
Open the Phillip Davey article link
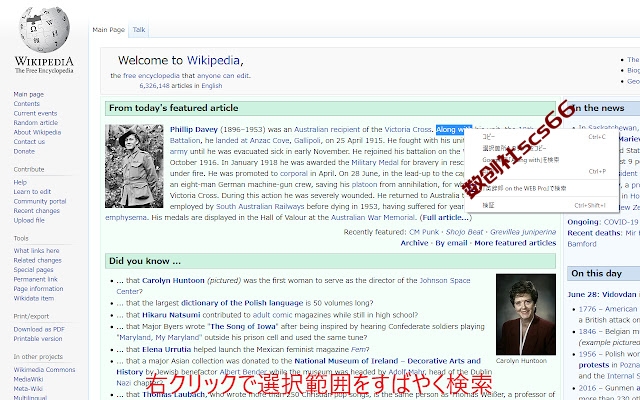click(194, 129)
